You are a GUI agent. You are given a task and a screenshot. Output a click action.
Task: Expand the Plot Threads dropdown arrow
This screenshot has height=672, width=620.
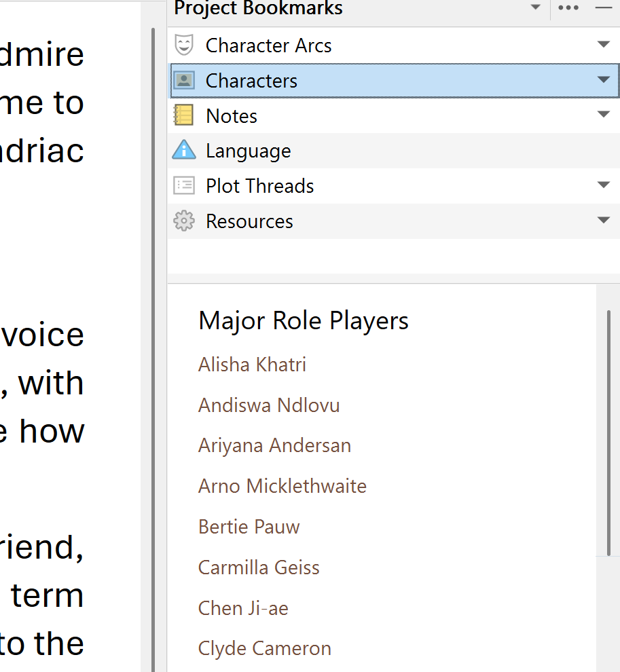(x=603, y=185)
